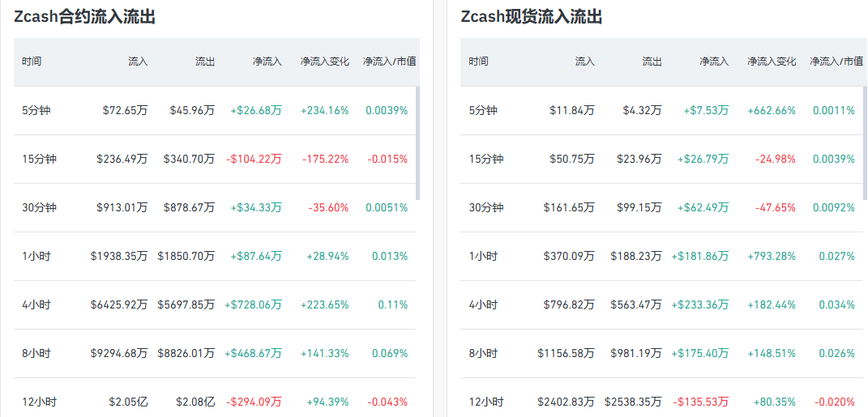Click 净流入 header in the 现货 table

pos(714,62)
